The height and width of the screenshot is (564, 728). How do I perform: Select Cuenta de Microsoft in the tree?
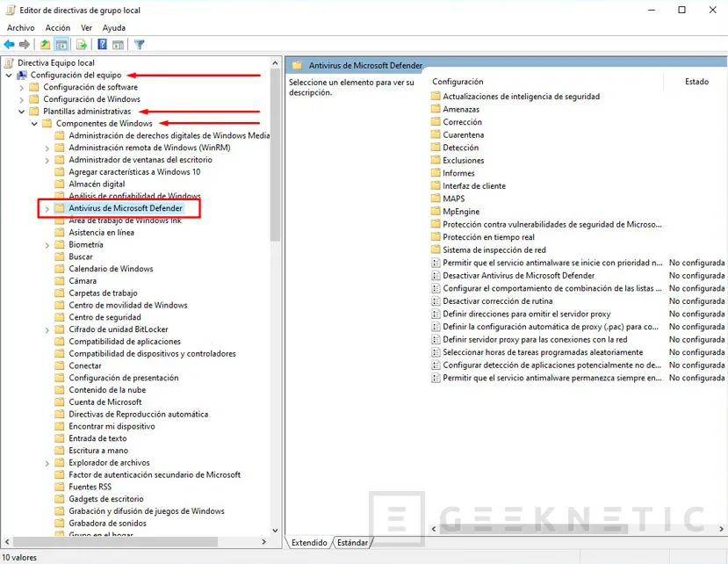(x=105, y=401)
